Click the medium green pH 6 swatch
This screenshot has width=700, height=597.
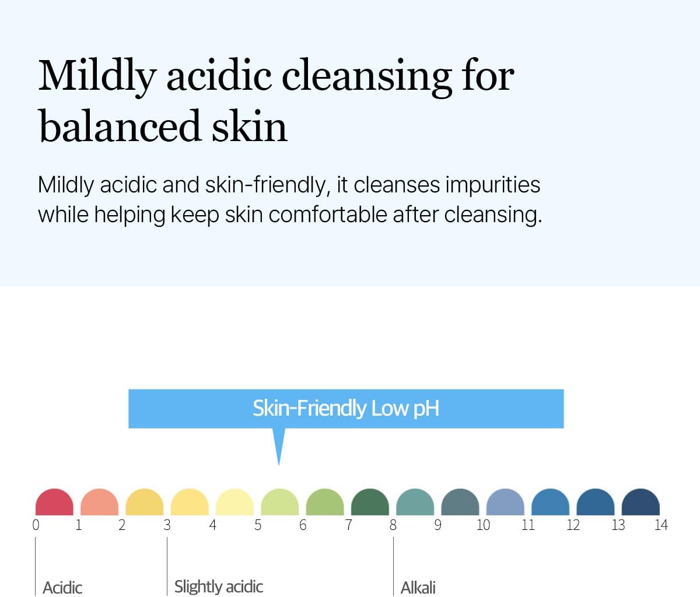coord(325,502)
